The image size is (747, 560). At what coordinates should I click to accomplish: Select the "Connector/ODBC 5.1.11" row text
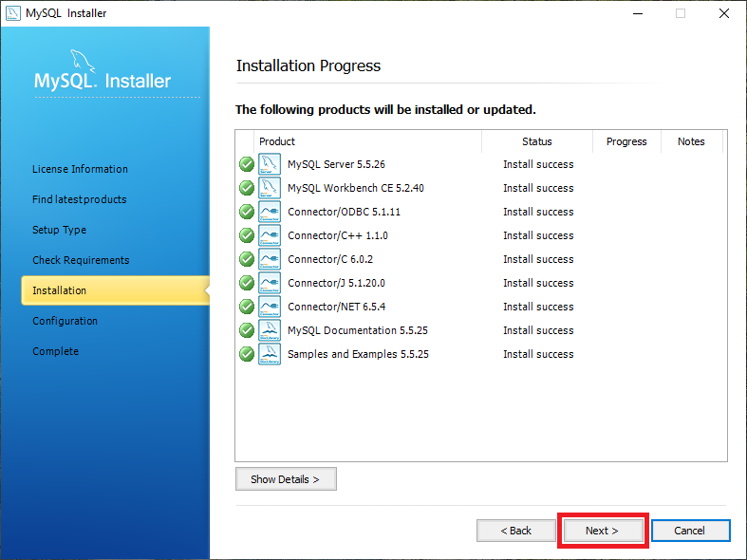coord(344,212)
